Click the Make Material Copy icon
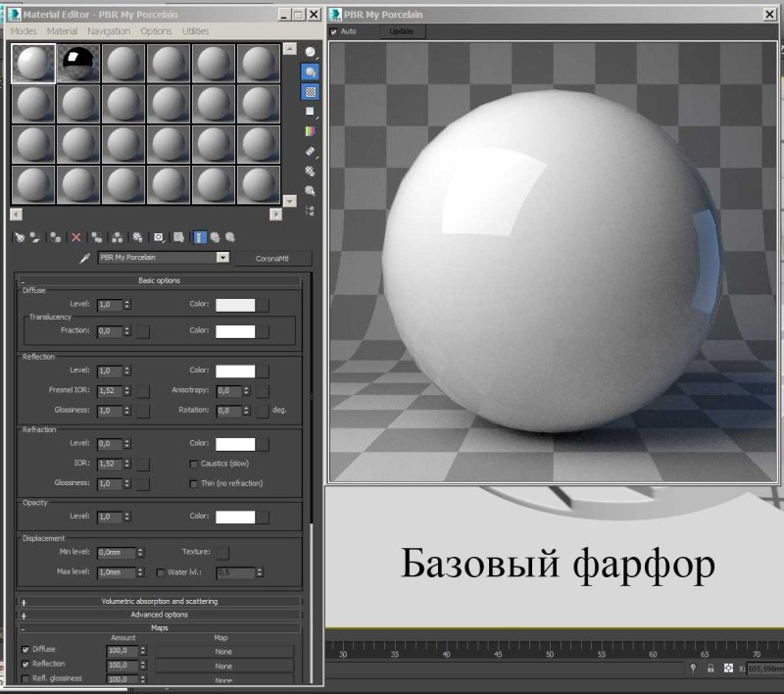 (96, 237)
